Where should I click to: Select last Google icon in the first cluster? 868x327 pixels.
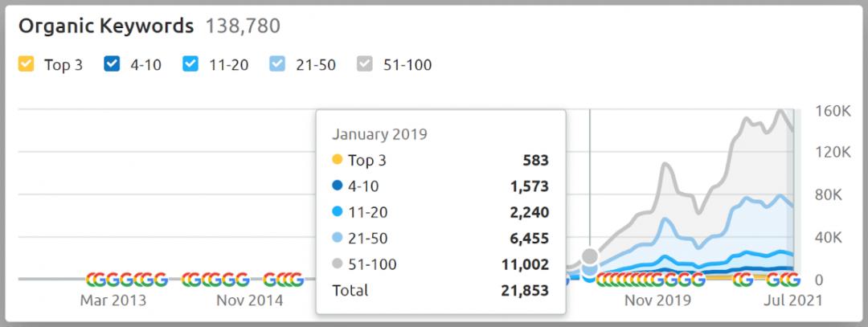160,280
